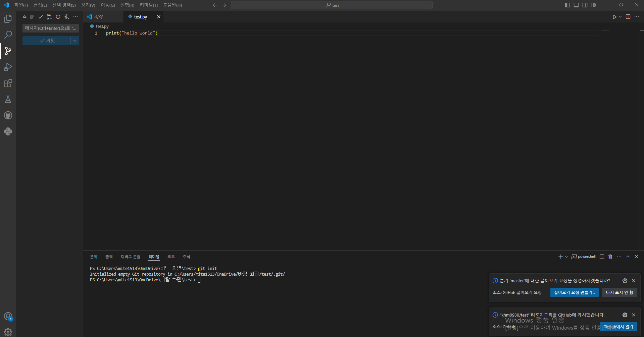Open settings gear on khm0930/test notification
This screenshot has width=644, height=337.
(625, 315)
